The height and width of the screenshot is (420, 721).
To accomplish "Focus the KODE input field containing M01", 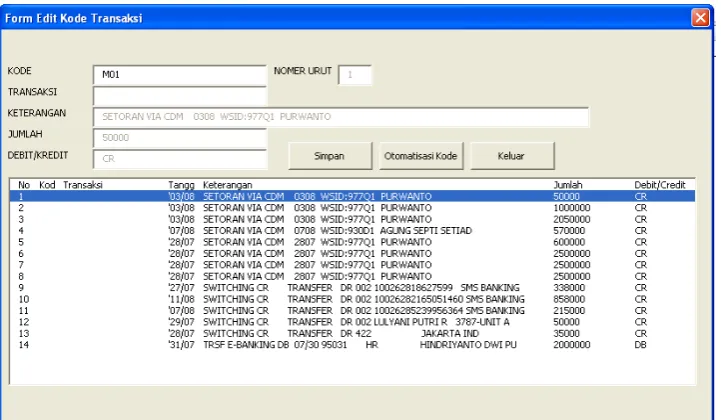I will (180, 75).
